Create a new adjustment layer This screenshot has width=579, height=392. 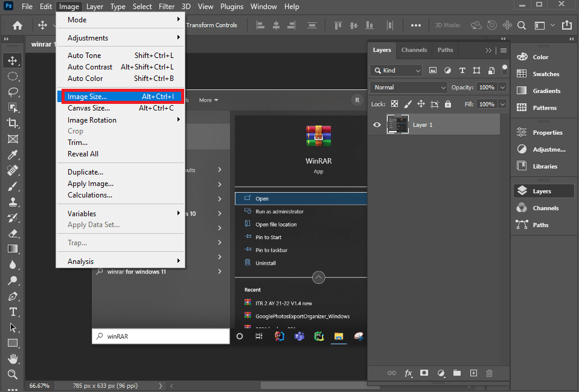440,373
